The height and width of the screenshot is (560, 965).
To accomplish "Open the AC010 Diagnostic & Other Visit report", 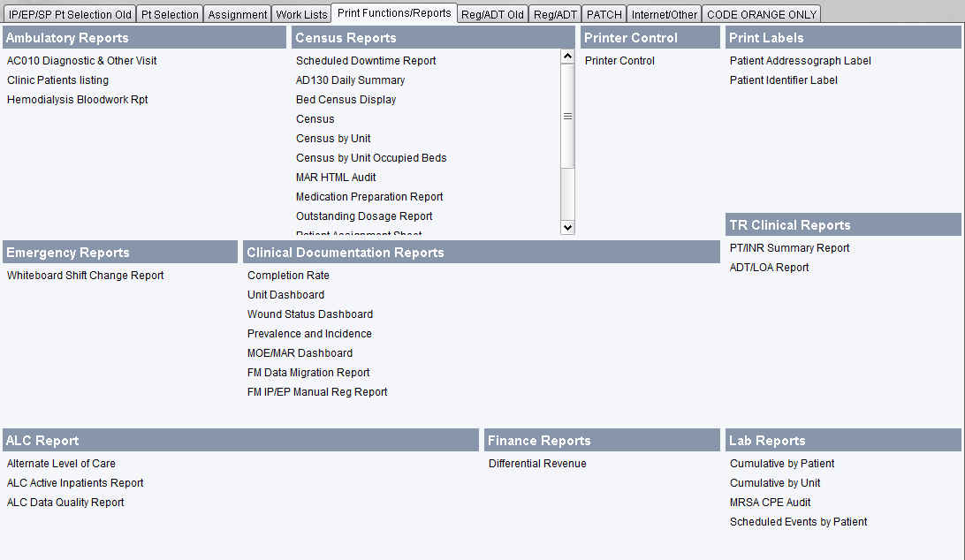I will [x=81, y=60].
